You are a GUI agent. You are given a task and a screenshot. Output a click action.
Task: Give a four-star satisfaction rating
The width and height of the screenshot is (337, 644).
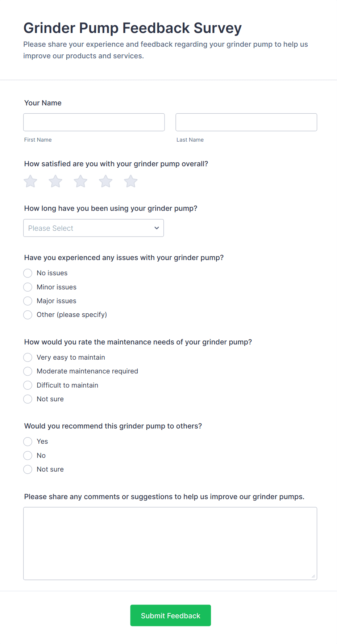click(x=106, y=181)
